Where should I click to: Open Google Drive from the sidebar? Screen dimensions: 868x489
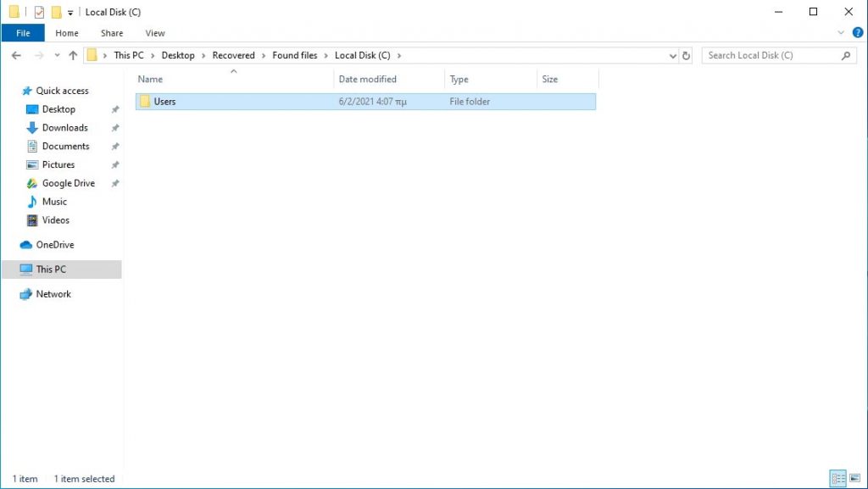click(65, 183)
